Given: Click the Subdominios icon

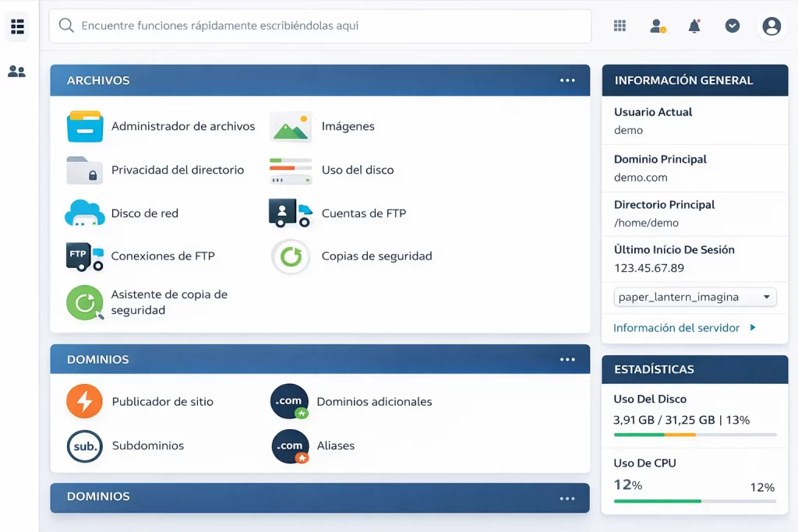Looking at the screenshot, I should coord(84,446).
